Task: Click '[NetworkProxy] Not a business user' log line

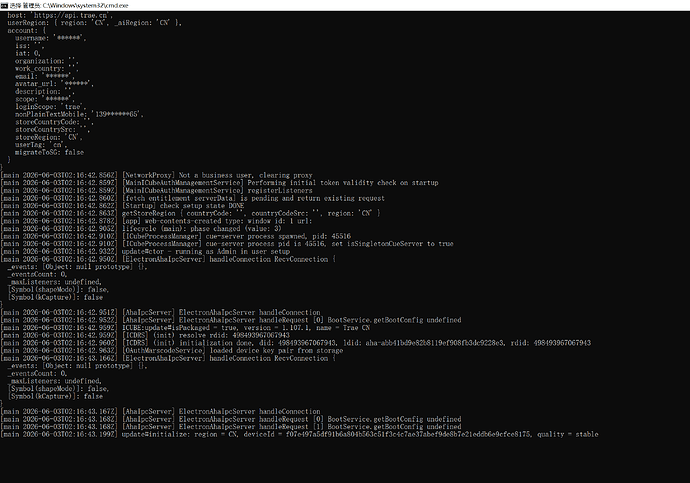Action: pos(156,175)
